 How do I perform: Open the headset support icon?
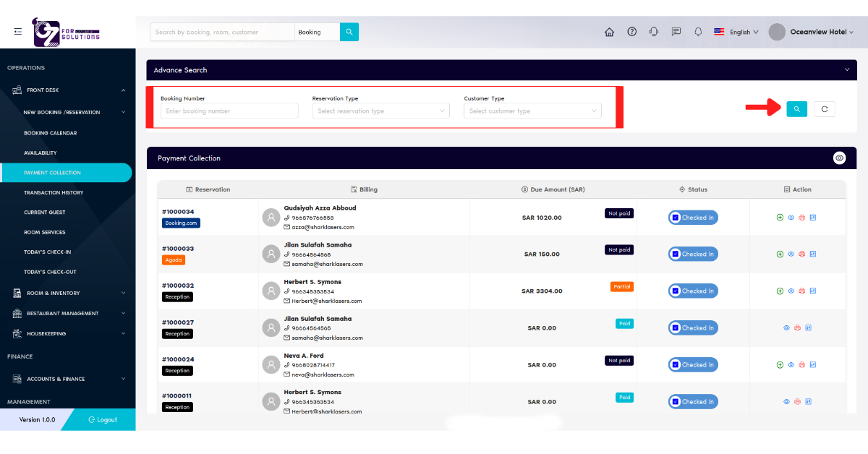pos(654,32)
